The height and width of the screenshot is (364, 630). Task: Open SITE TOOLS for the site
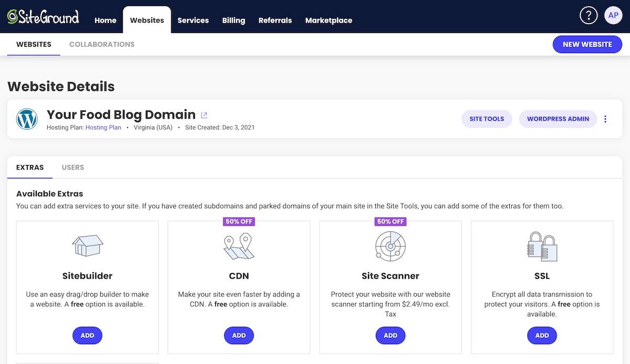(486, 119)
